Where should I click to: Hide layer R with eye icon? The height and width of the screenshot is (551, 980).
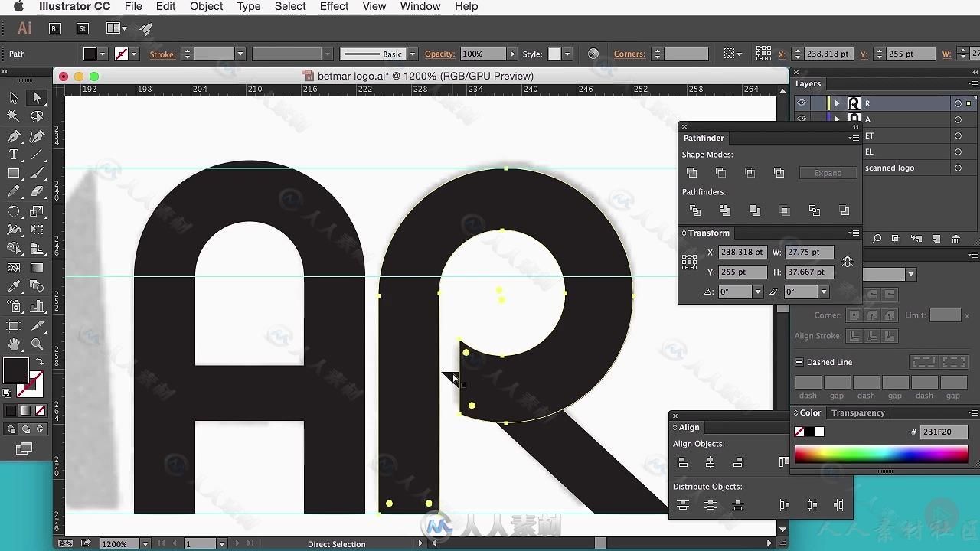[802, 103]
